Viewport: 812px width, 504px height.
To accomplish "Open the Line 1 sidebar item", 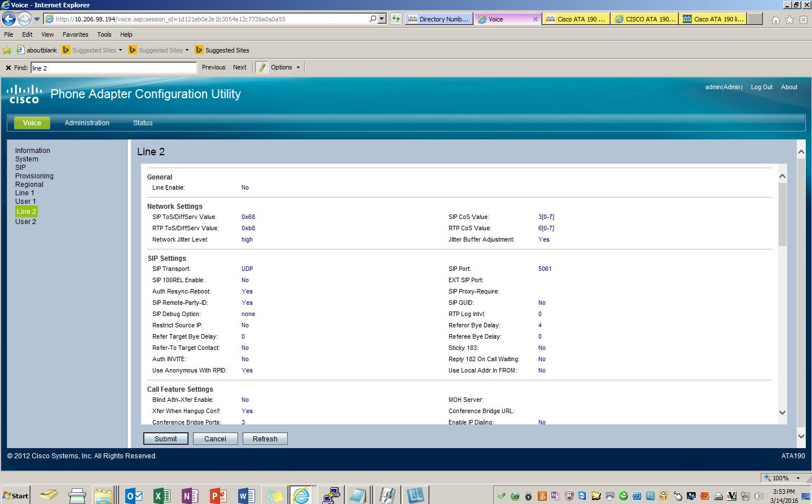I will (x=25, y=193).
